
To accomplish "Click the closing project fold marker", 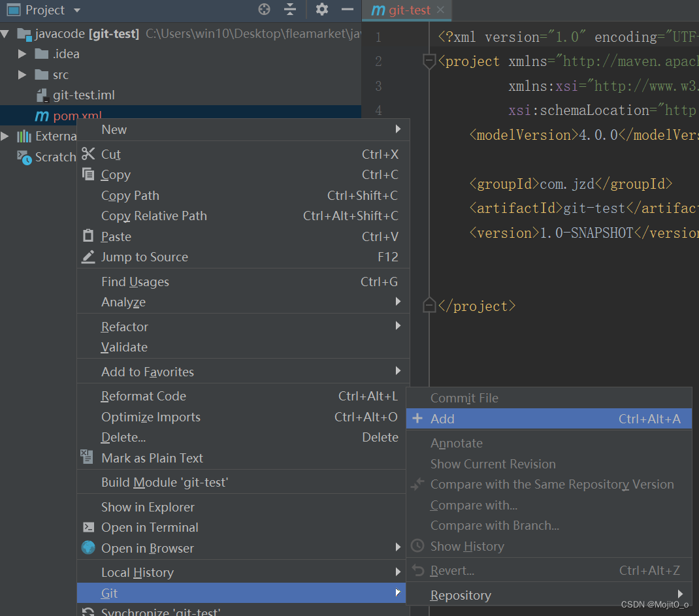I will pyautogui.click(x=429, y=305).
